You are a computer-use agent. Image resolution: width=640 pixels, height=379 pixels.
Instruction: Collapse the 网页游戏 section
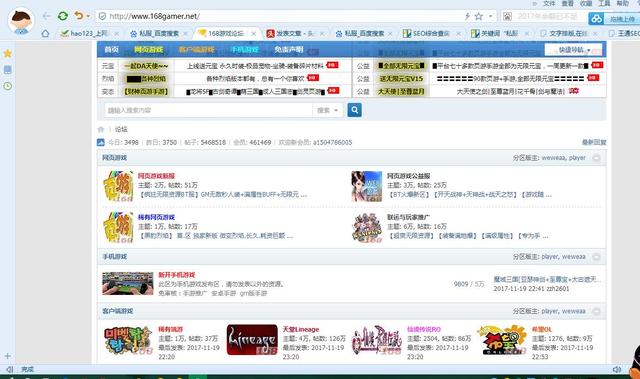click(x=596, y=158)
